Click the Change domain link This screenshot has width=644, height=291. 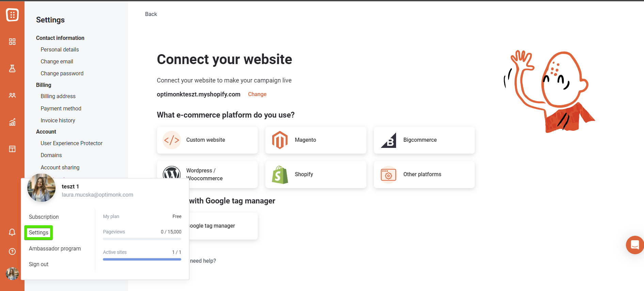tap(257, 94)
